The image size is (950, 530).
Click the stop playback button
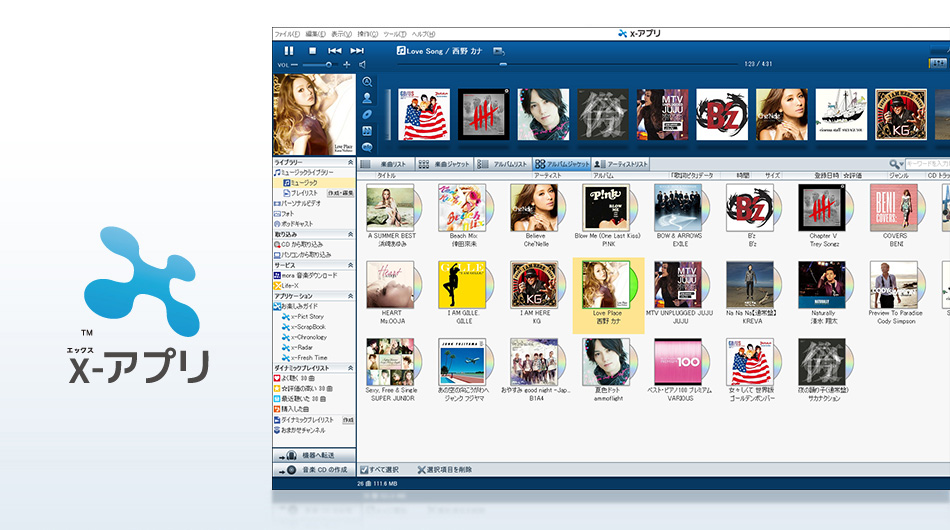312,50
